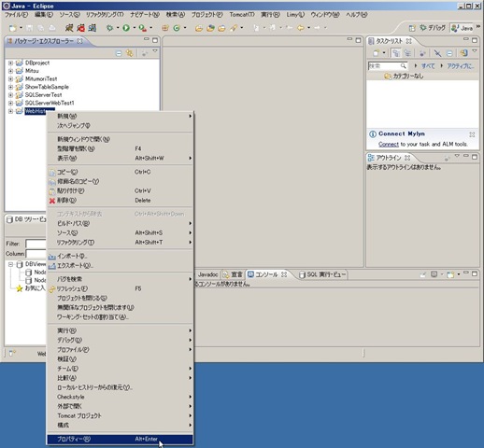
Task: Click the favorites star icon in DB tree
Action: click(x=20, y=288)
